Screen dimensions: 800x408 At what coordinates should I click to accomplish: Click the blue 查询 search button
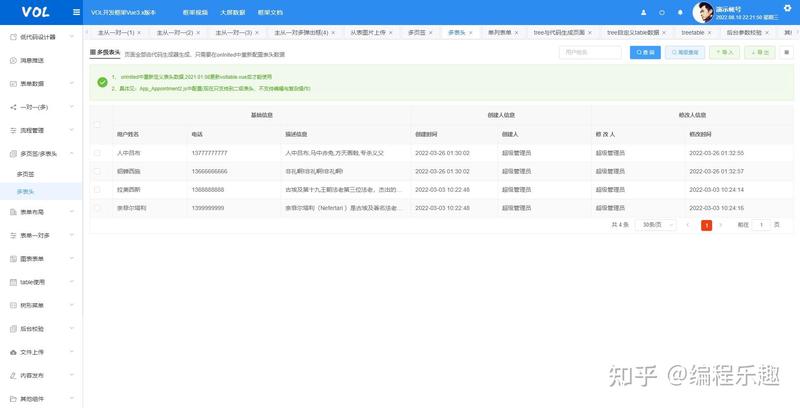(x=645, y=52)
